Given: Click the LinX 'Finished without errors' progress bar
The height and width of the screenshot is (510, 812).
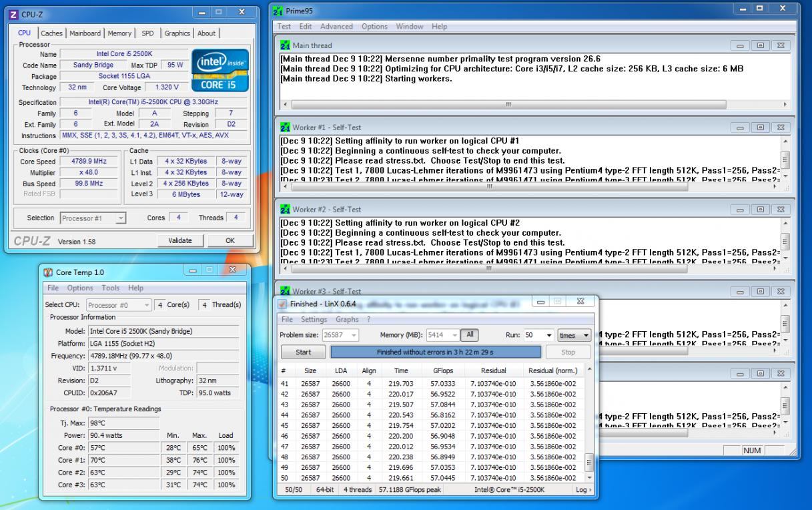Looking at the screenshot, I should tap(436, 352).
